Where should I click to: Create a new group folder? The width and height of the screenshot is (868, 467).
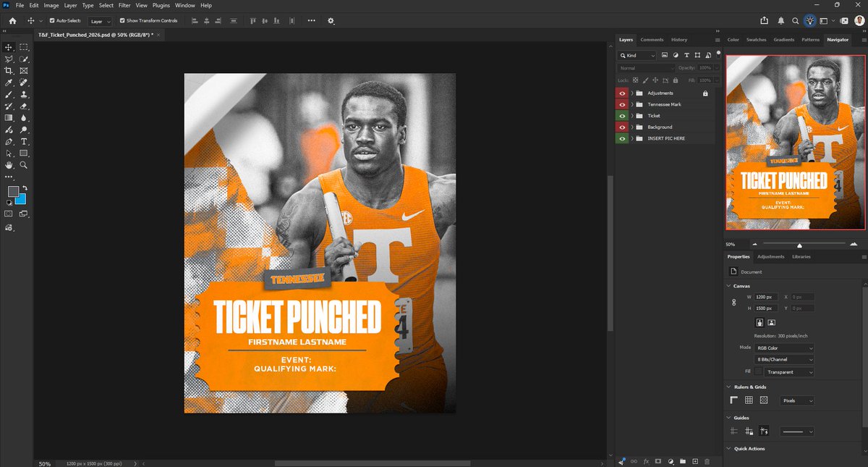coord(683,460)
